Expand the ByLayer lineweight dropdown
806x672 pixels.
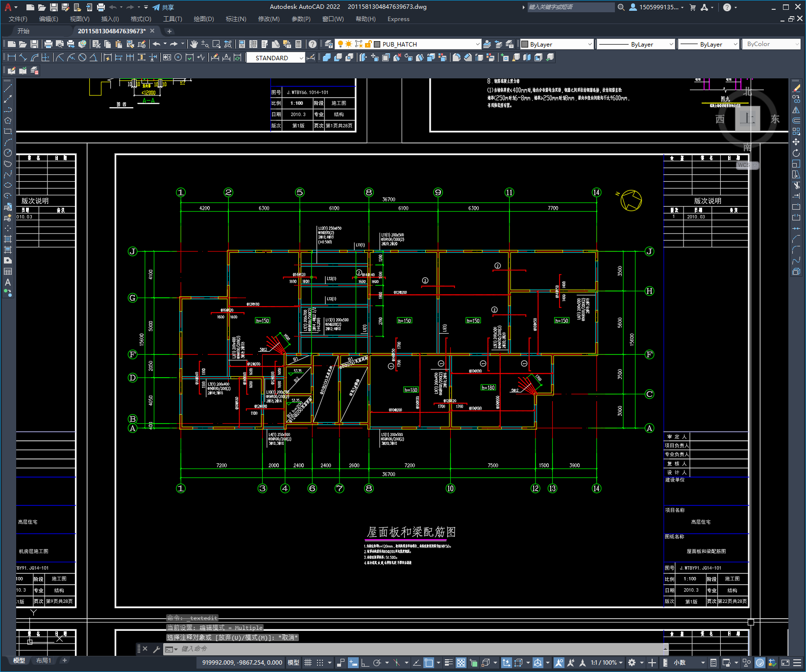coord(735,44)
